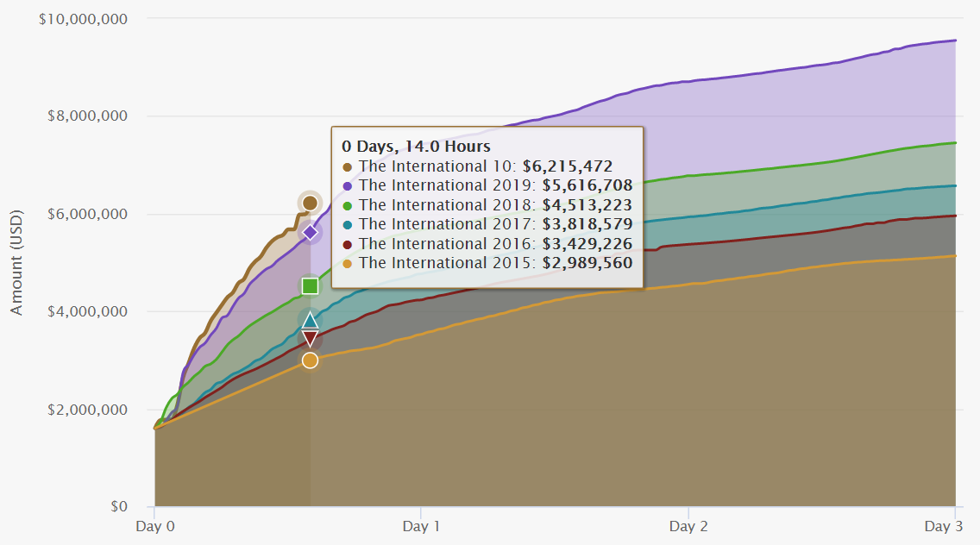Screen dimensions: 980x545
Task: Click the tooltip value $2,989,560
Action: pos(587,262)
